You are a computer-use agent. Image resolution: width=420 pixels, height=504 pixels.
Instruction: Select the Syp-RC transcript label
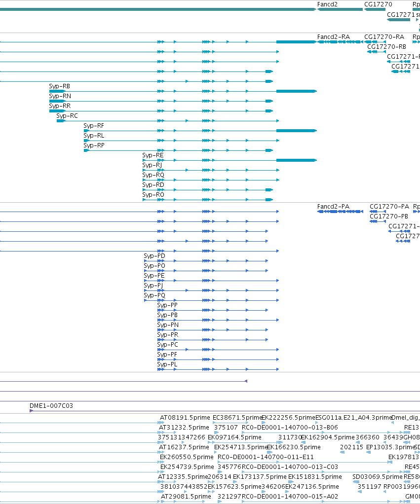pos(67,116)
